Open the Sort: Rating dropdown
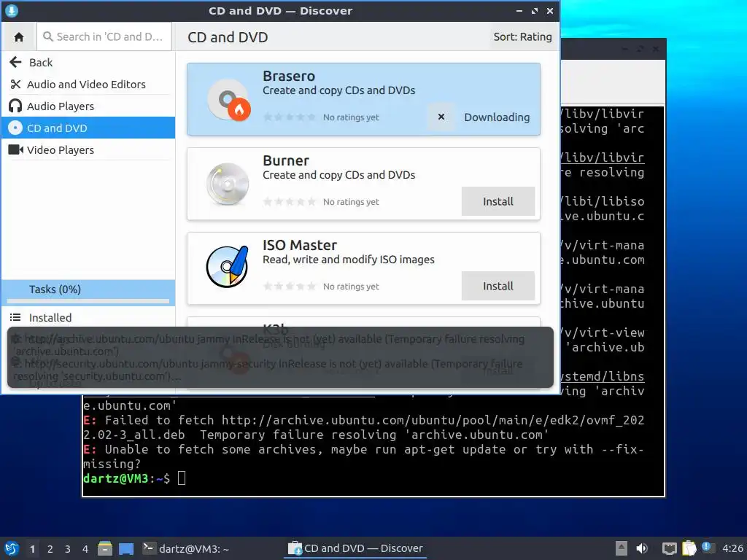 click(522, 36)
